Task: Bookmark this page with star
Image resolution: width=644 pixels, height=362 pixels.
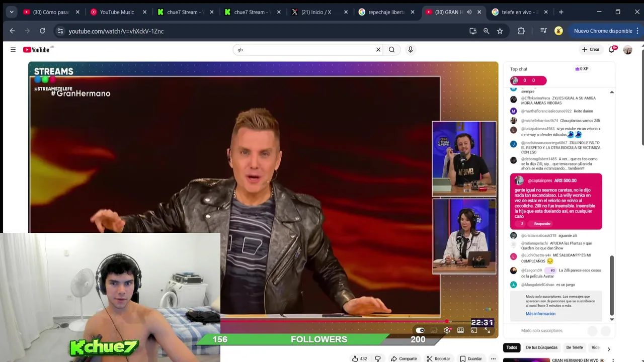Action: (x=500, y=31)
